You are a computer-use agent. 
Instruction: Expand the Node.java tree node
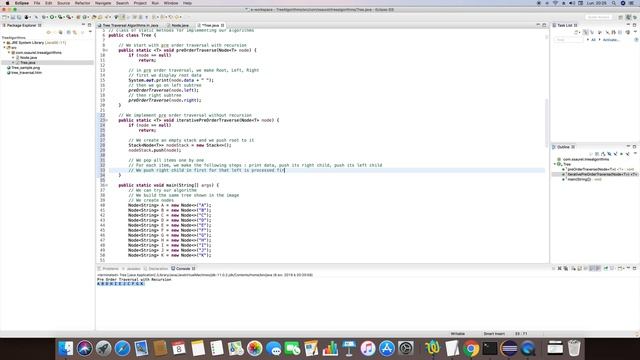(x=13, y=58)
